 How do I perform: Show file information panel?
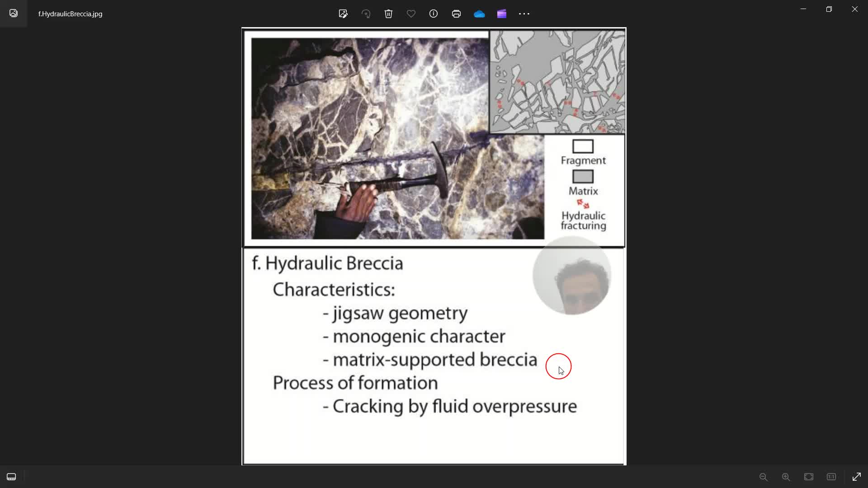434,14
